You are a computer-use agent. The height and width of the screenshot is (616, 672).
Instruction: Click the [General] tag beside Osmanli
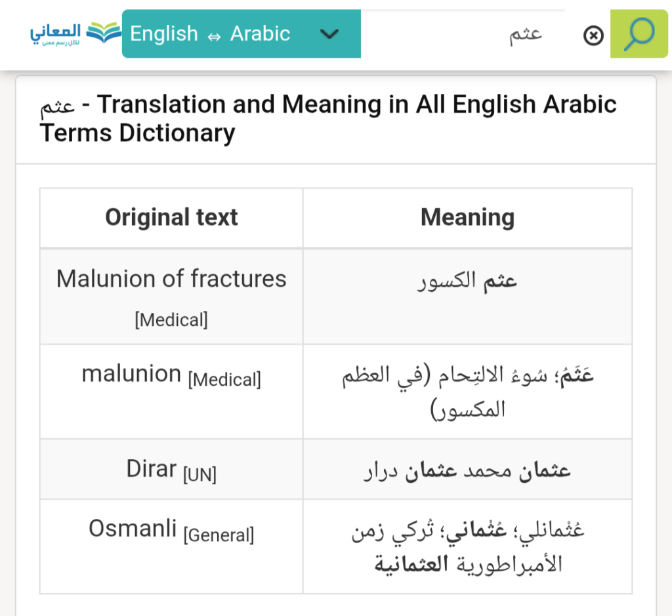click(x=219, y=535)
